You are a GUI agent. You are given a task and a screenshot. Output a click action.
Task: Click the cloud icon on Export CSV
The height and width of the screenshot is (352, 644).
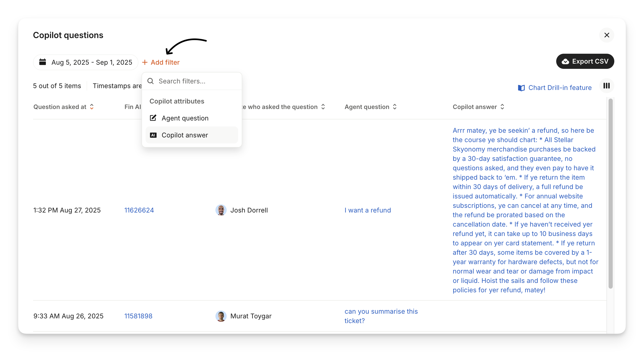pyautogui.click(x=565, y=62)
